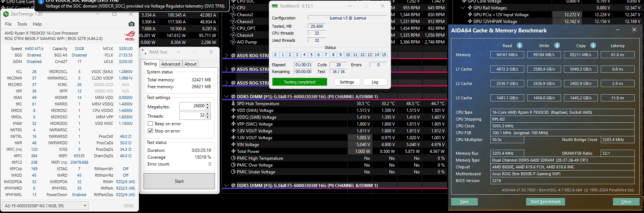The height and width of the screenshot is (213, 644).
Task: Select Total Power sensor icon
Action: [x=233, y=151]
